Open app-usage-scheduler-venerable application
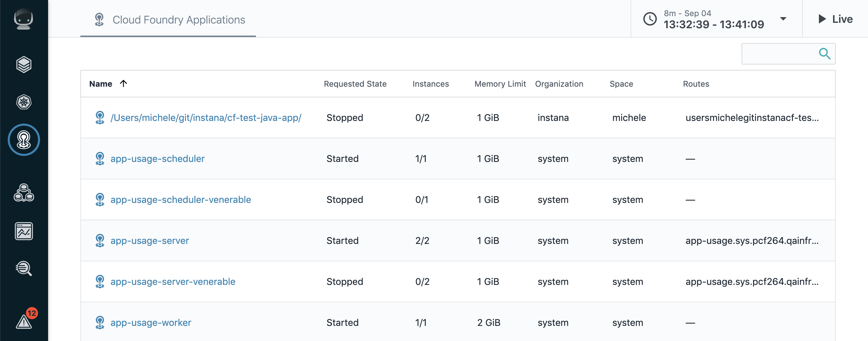 [x=181, y=200]
